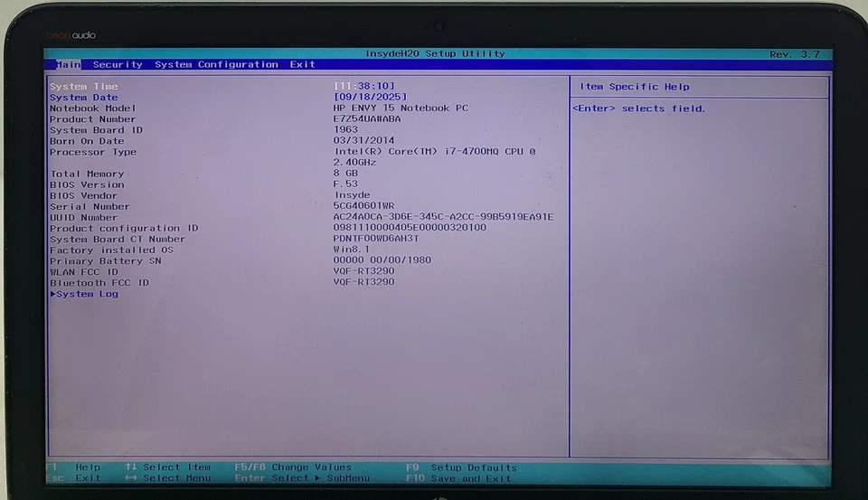868x500 pixels.
Task: Click the WLAN FCC ID label
Action: [83, 272]
